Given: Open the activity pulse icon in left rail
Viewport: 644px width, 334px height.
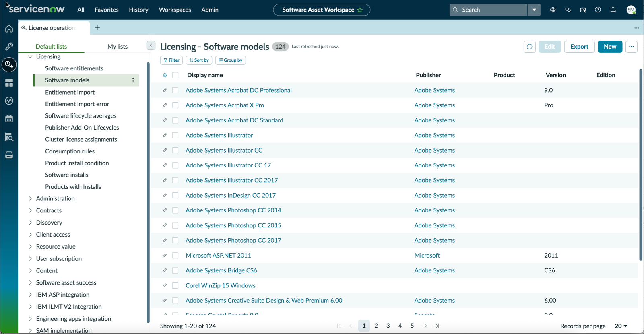Looking at the screenshot, I should point(9,101).
